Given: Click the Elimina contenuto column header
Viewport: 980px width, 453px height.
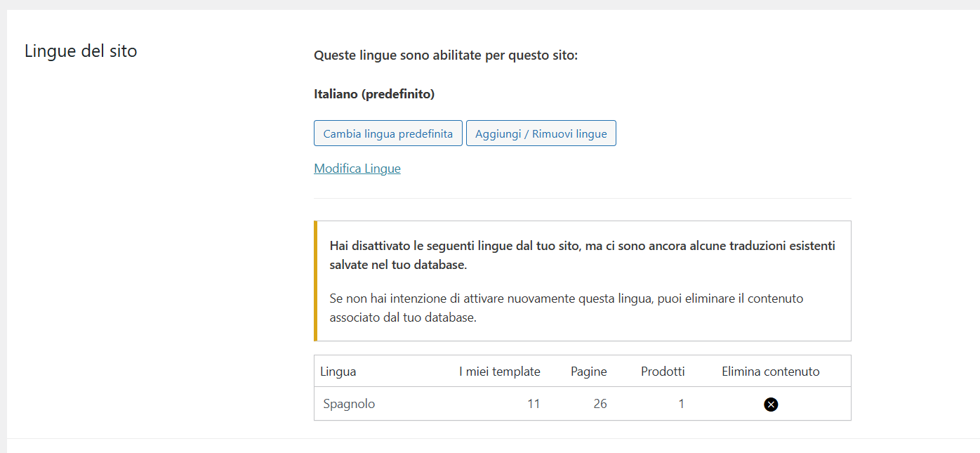Looking at the screenshot, I should pyautogui.click(x=770, y=372).
